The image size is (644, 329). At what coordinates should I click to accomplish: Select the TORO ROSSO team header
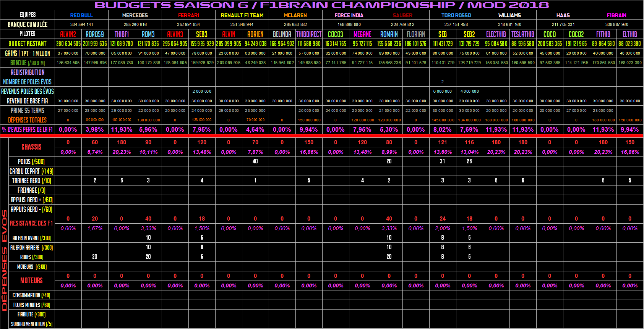[456, 15]
